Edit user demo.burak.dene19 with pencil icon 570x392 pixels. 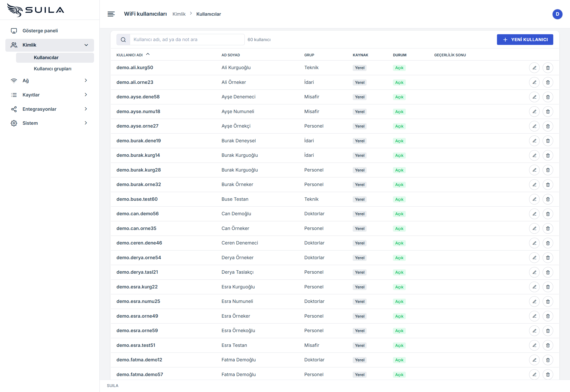coord(534,141)
